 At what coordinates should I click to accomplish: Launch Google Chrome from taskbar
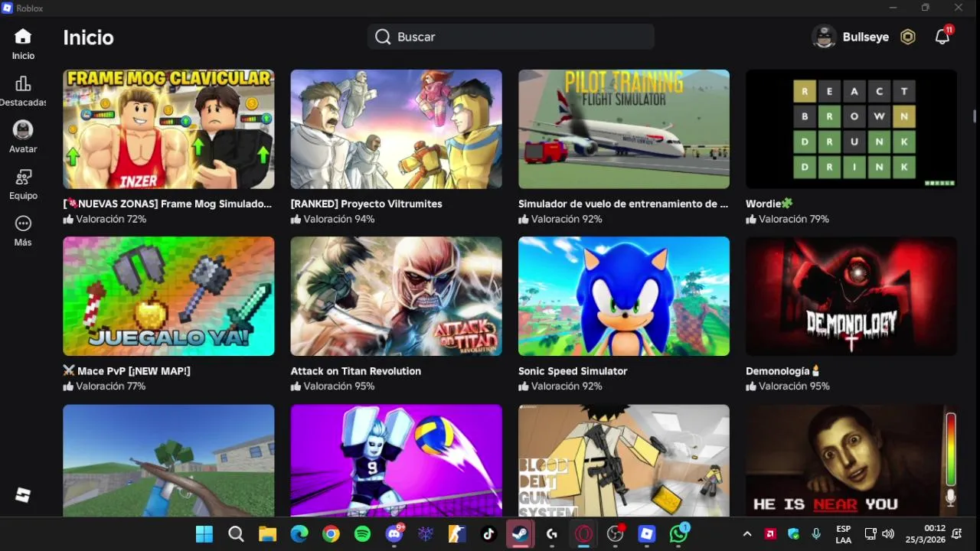pos(331,534)
